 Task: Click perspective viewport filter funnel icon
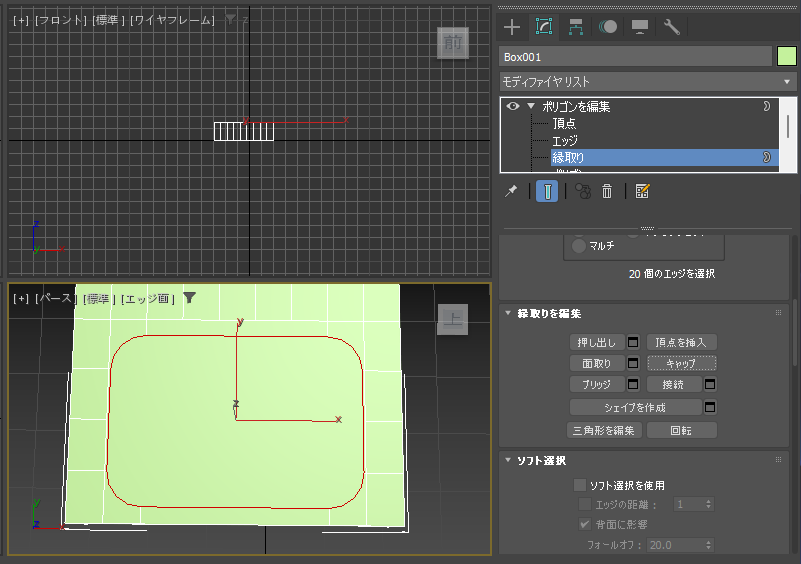point(190,298)
